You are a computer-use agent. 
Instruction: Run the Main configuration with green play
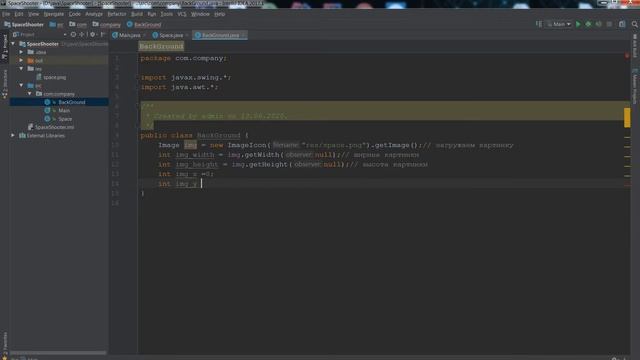[578, 24]
